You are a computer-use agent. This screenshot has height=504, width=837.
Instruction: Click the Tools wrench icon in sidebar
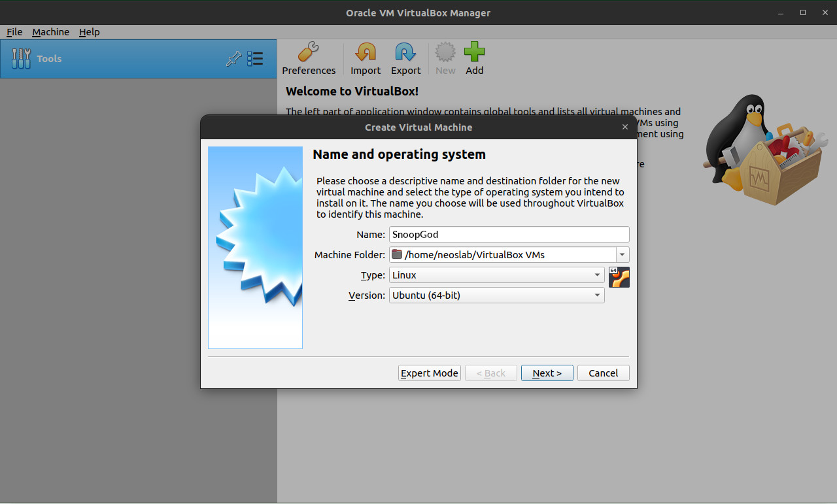coord(22,59)
